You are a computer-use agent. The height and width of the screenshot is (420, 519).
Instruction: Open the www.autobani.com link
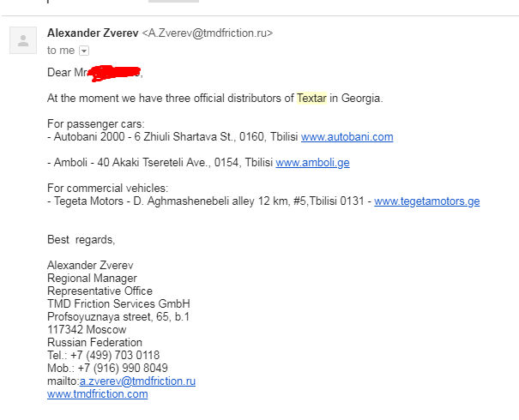pos(347,137)
